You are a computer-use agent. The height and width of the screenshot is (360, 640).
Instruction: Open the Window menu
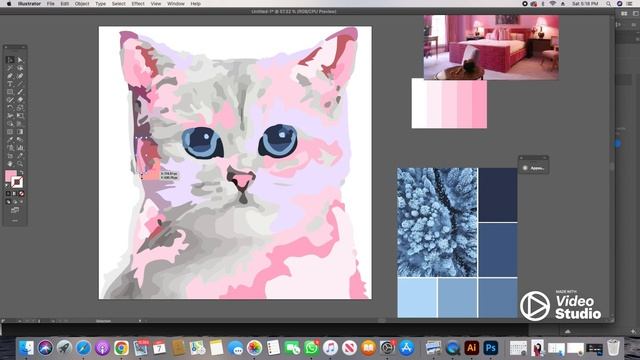pos(176,4)
